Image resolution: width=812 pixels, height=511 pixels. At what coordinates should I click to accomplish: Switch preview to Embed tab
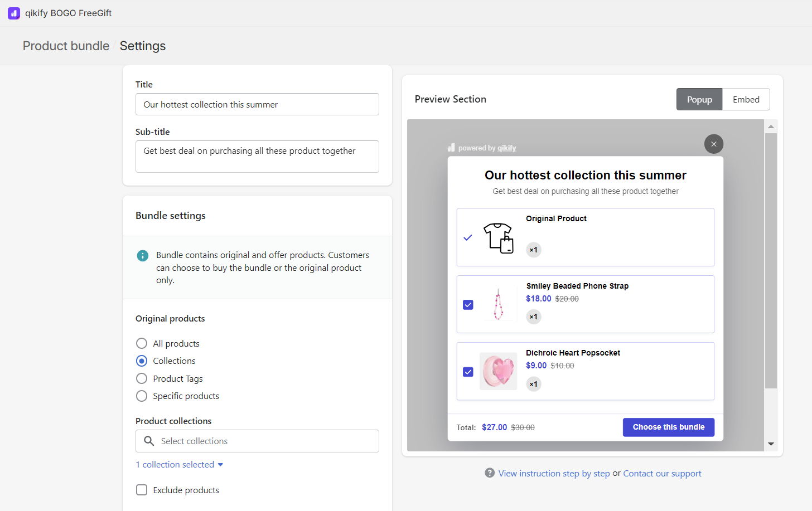pyautogui.click(x=746, y=99)
